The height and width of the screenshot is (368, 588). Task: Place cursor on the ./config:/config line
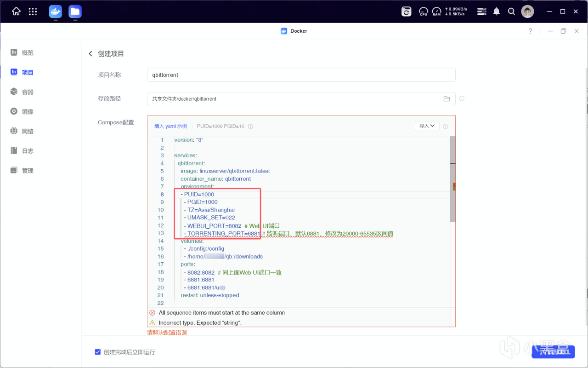(x=204, y=249)
